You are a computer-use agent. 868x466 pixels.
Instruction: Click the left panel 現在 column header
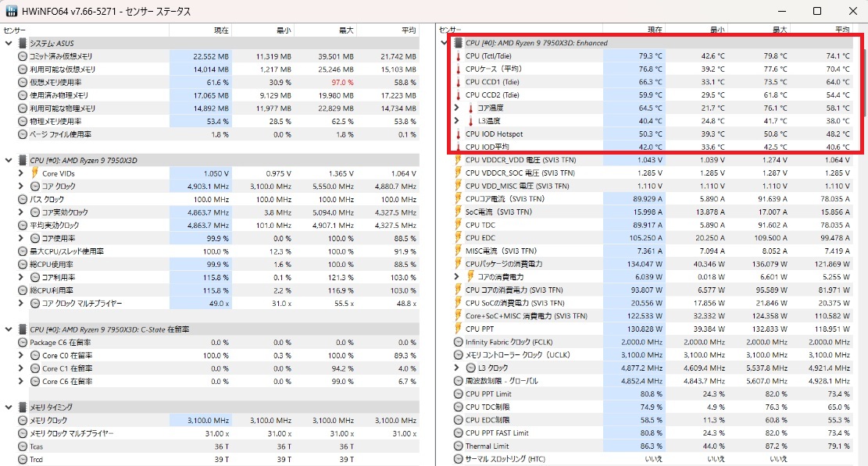[x=200, y=30]
